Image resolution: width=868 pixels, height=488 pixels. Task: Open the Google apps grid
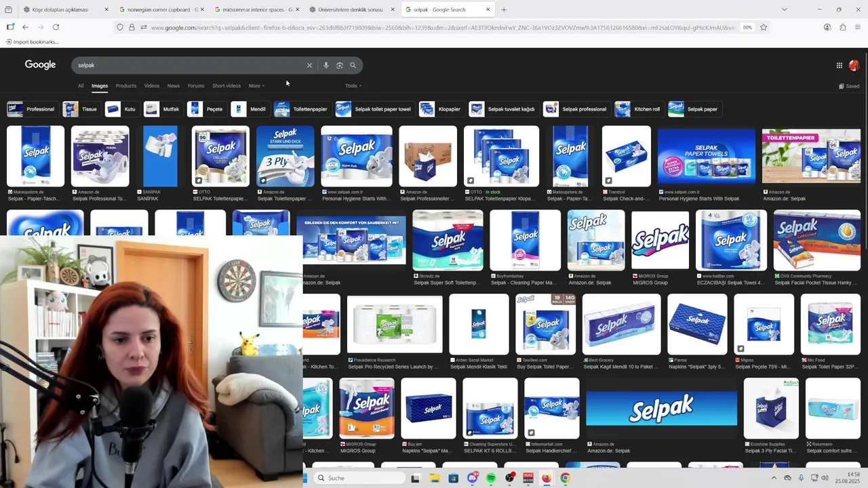click(840, 66)
